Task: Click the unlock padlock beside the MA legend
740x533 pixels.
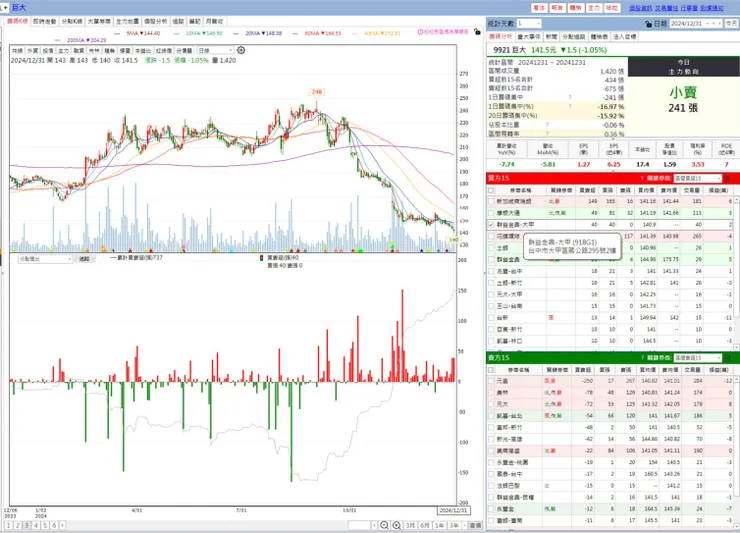Action: 477,32
